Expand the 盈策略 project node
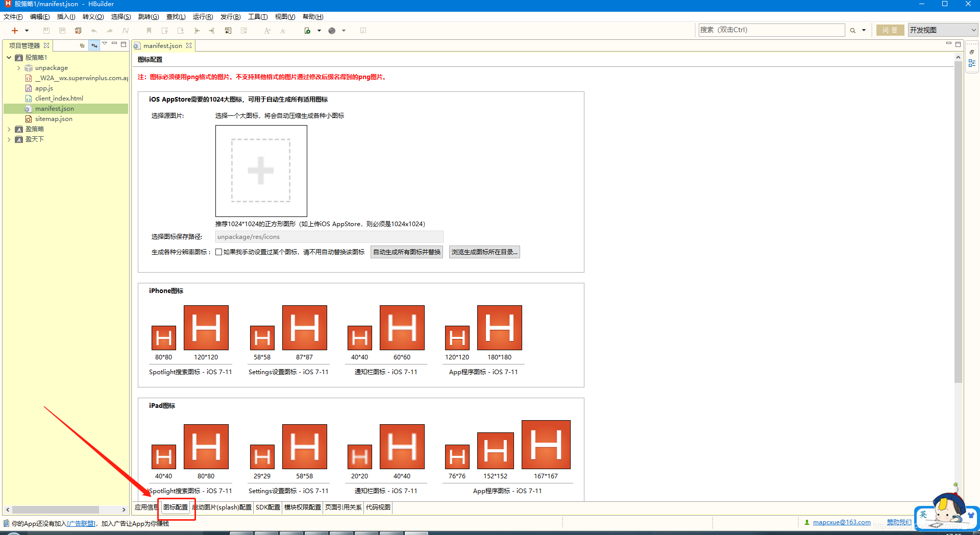This screenshot has height=535, width=980. (x=9, y=129)
